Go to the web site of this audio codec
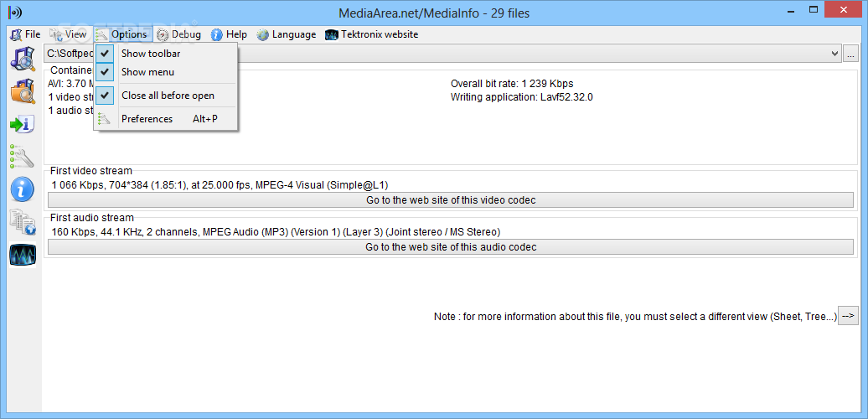 [x=451, y=247]
